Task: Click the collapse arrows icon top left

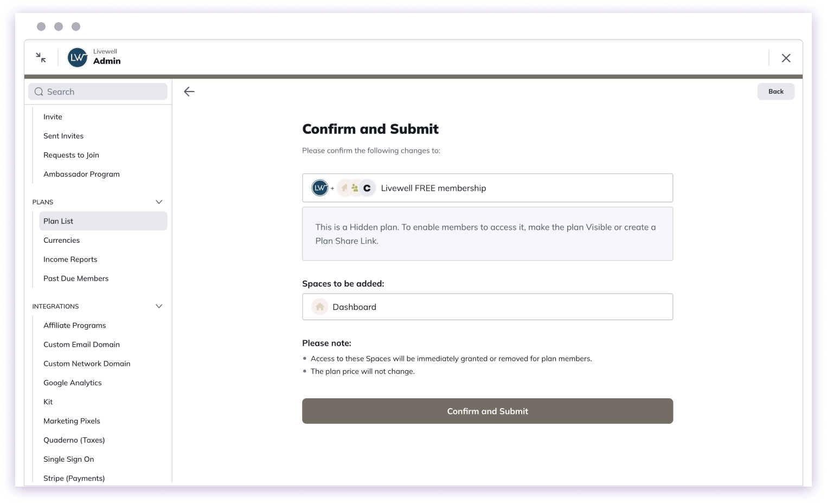Action: click(x=40, y=57)
